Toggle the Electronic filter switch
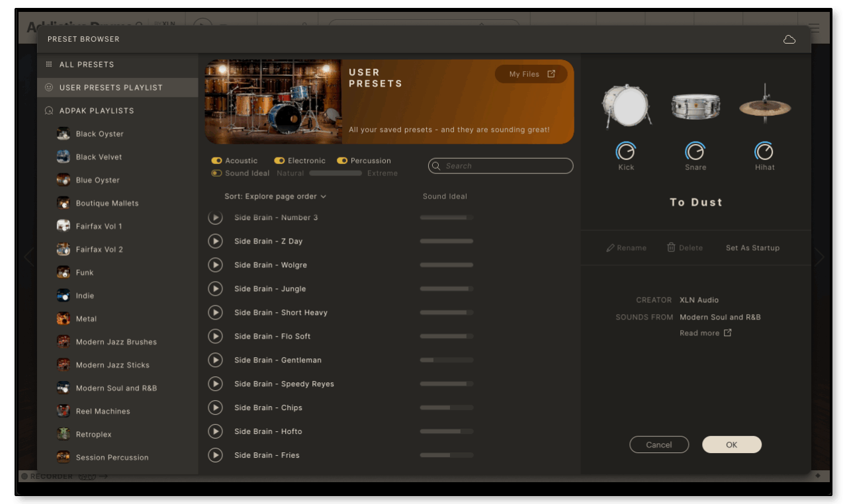The height and width of the screenshot is (504, 847). (x=279, y=161)
